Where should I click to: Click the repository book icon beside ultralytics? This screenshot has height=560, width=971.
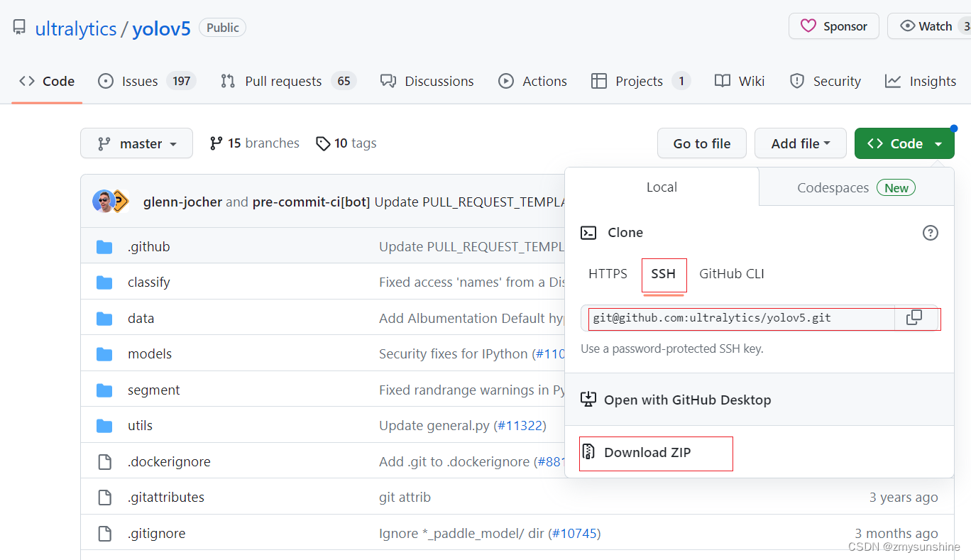pos(19,28)
